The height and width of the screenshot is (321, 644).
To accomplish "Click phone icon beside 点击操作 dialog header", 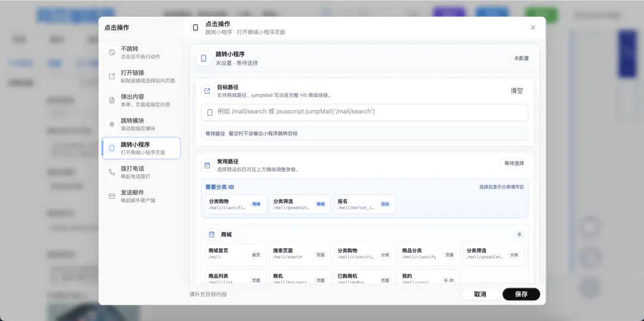I will (196, 27).
